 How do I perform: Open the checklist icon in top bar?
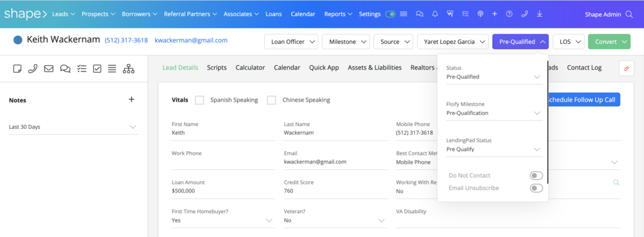466,14
